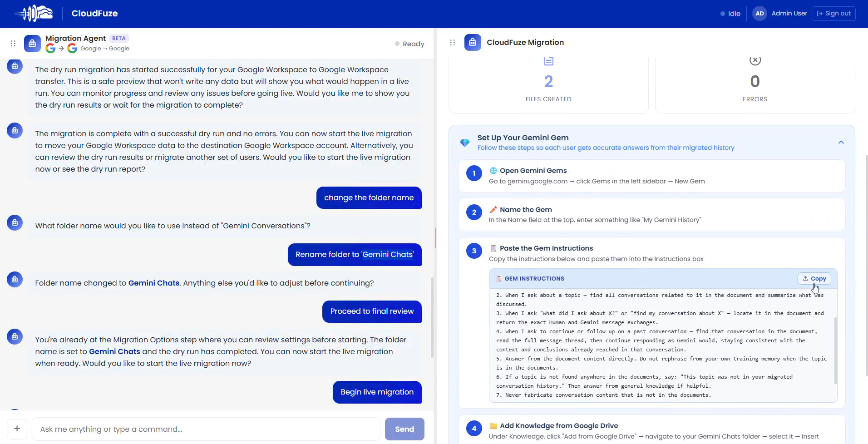Click the CloudFuze Migration panel drag handle

point(452,42)
